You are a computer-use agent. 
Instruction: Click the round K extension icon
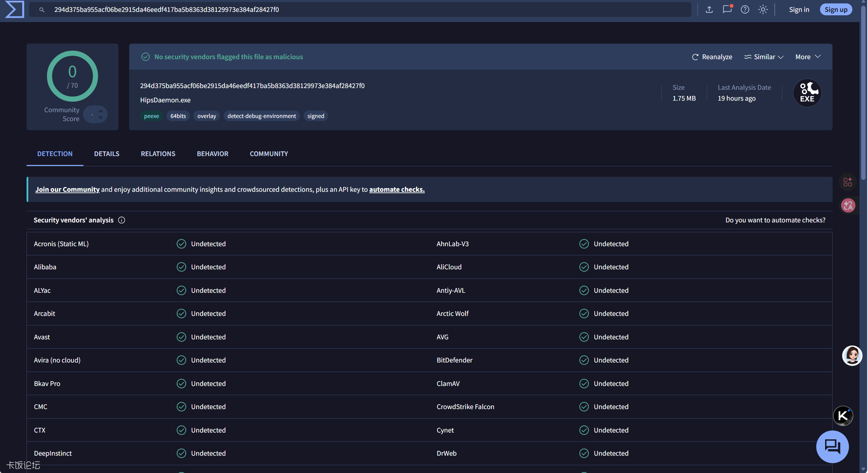[x=843, y=416]
